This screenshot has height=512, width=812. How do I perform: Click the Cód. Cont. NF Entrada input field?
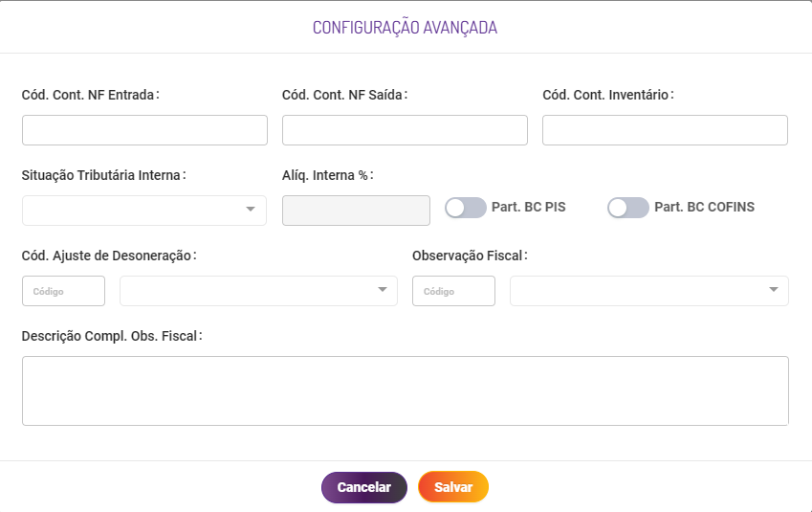coord(144,130)
